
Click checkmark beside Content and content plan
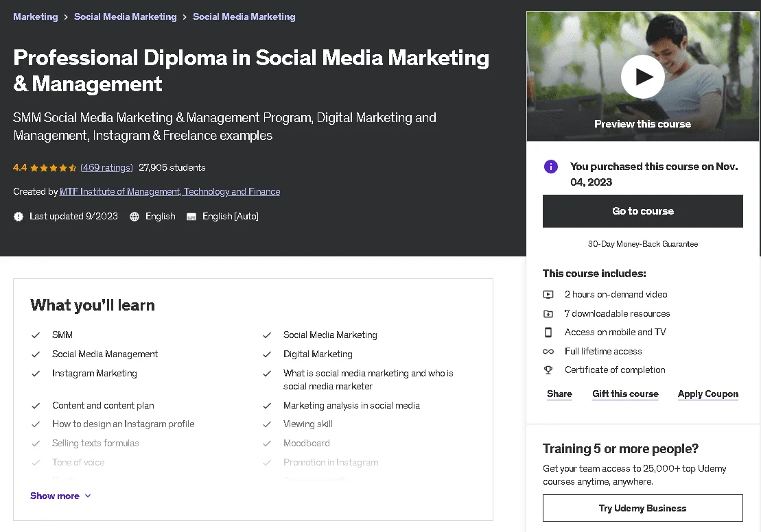(36, 405)
